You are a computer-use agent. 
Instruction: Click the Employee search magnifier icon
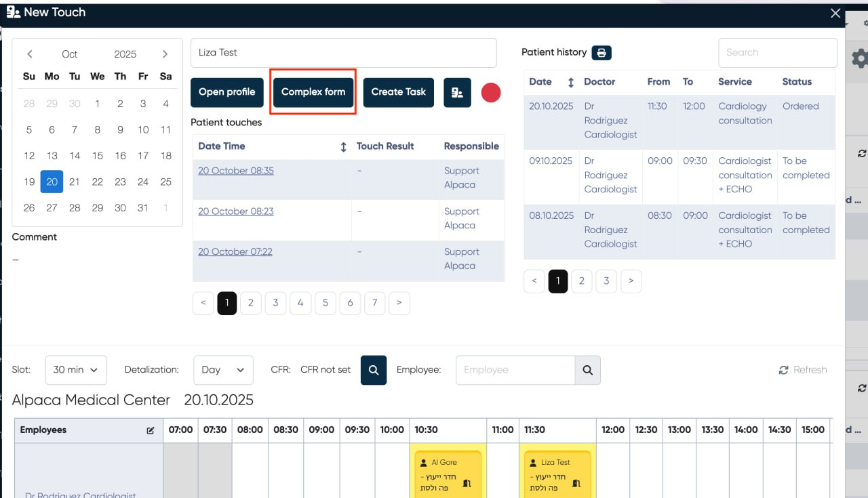587,370
